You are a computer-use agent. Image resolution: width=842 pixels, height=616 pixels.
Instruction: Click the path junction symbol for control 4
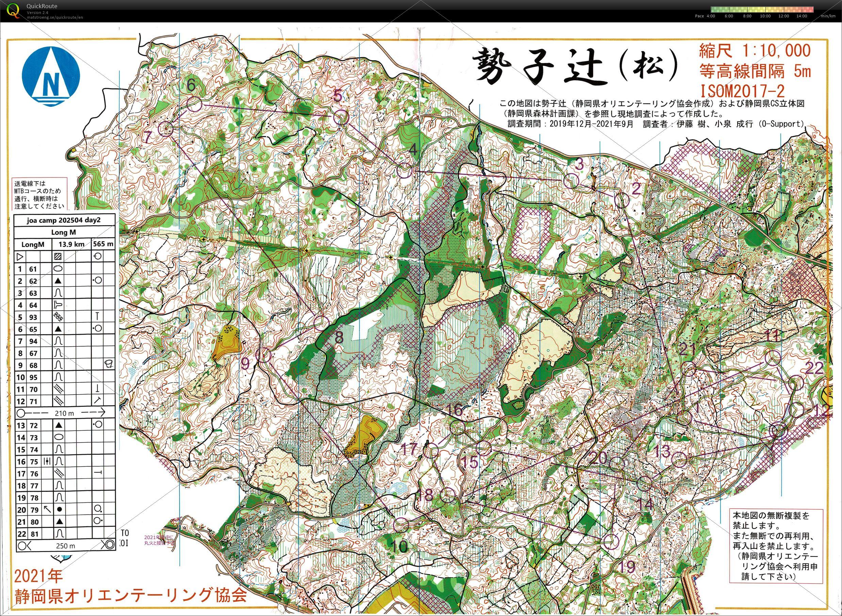click(x=59, y=304)
